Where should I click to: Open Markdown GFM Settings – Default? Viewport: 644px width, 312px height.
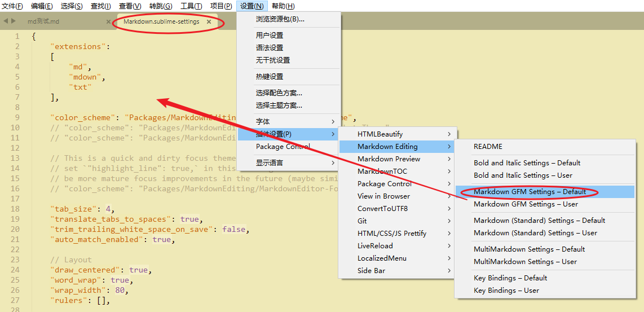click(x=545, y=192)
